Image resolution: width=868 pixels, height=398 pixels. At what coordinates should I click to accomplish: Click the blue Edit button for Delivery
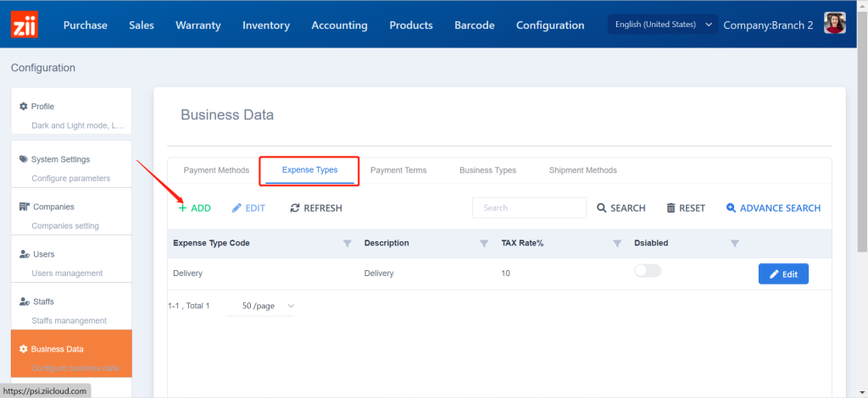782,274
